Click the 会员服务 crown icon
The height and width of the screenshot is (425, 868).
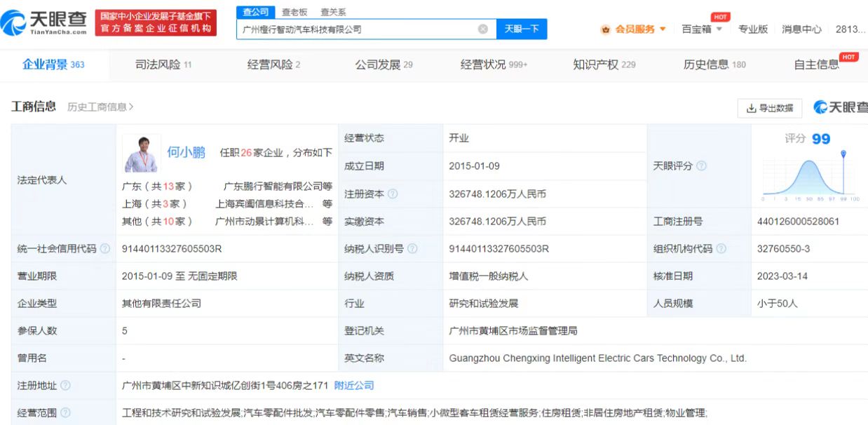tap(606, 29)
